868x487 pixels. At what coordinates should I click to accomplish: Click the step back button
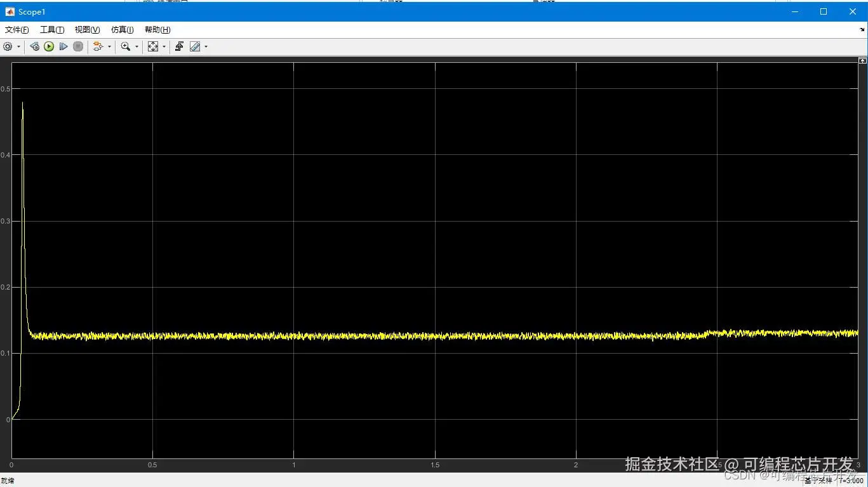(x=34, y=46)
